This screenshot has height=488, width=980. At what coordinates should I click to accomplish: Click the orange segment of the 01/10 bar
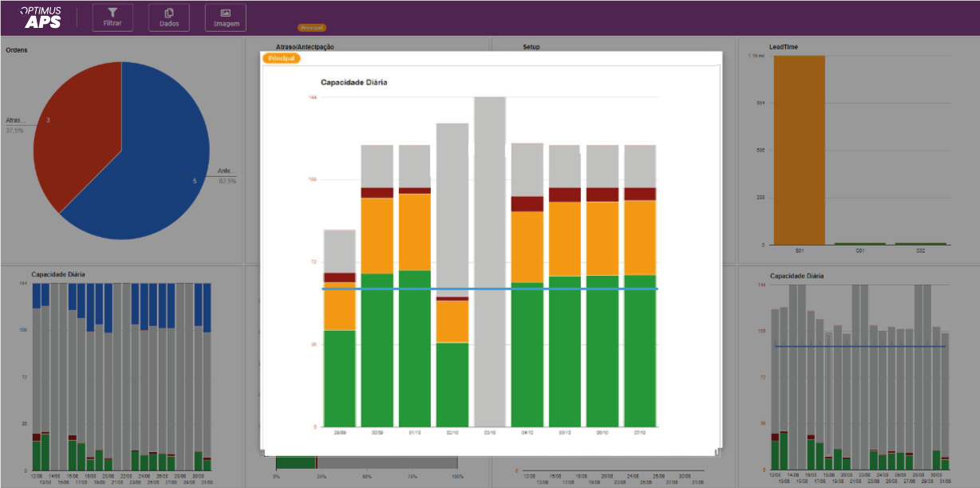click(x=415, y=232)
